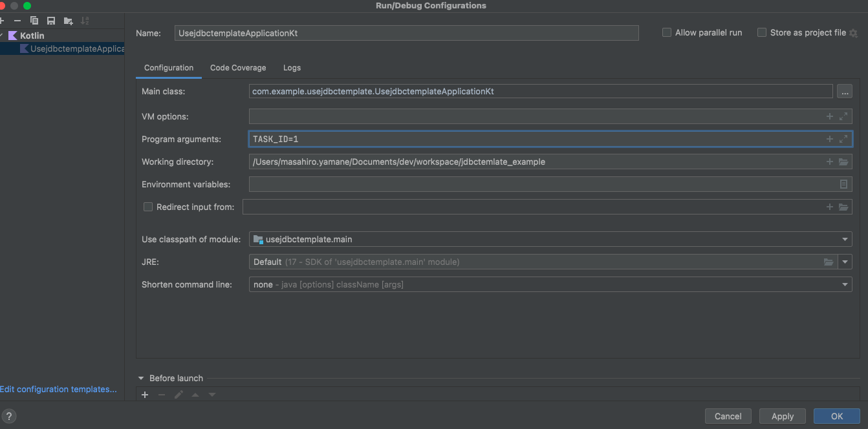Collapse the Before launch section
The width and height of the screenshot is (868, 429).
click(x=141, y=378)
